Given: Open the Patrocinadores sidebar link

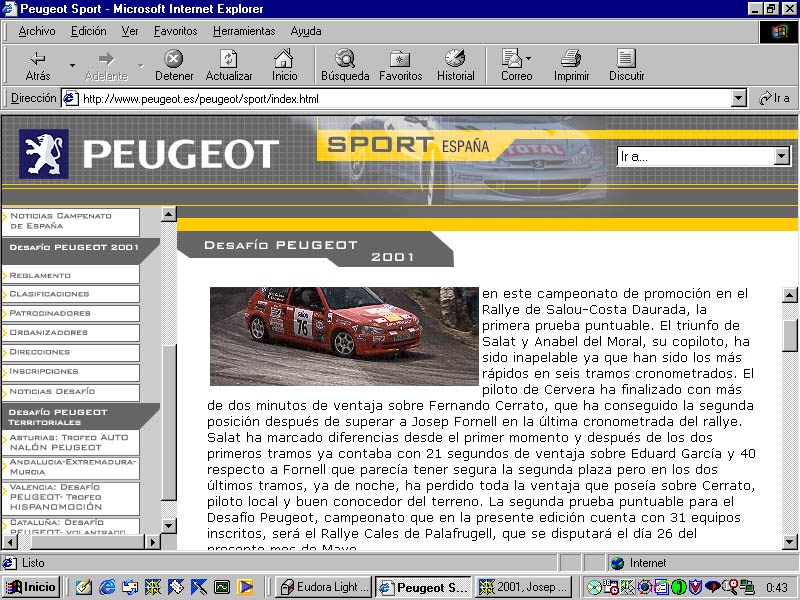Looking at the screenshot, I should pos(70,313).
